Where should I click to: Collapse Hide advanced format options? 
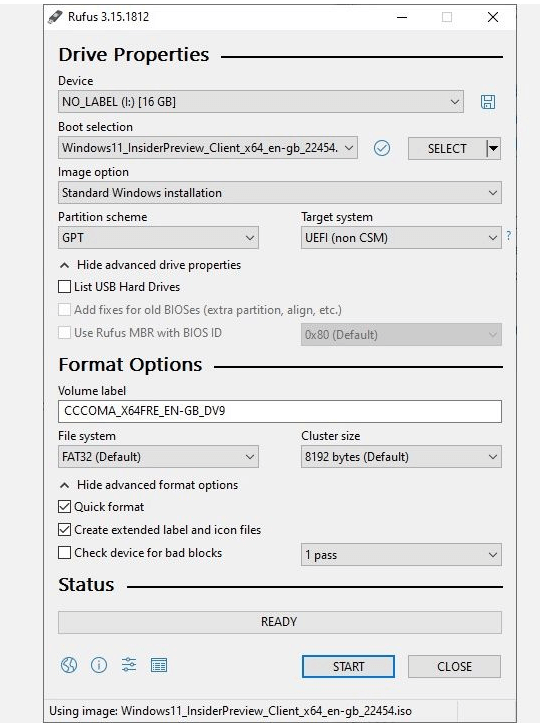pyautogui.click(x=149, y=485)
